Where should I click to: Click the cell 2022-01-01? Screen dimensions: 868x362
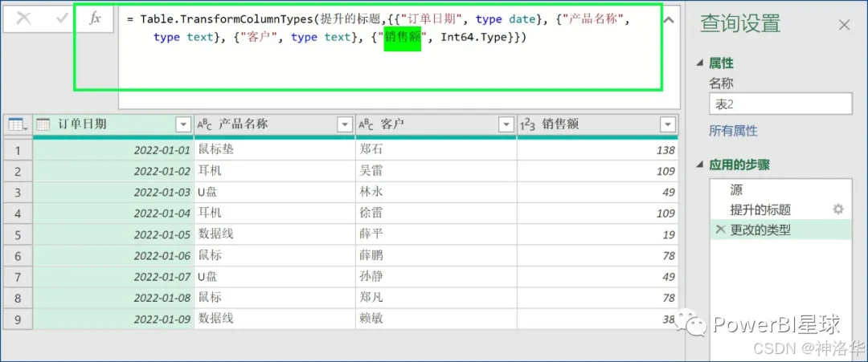(x=114, y=150)
